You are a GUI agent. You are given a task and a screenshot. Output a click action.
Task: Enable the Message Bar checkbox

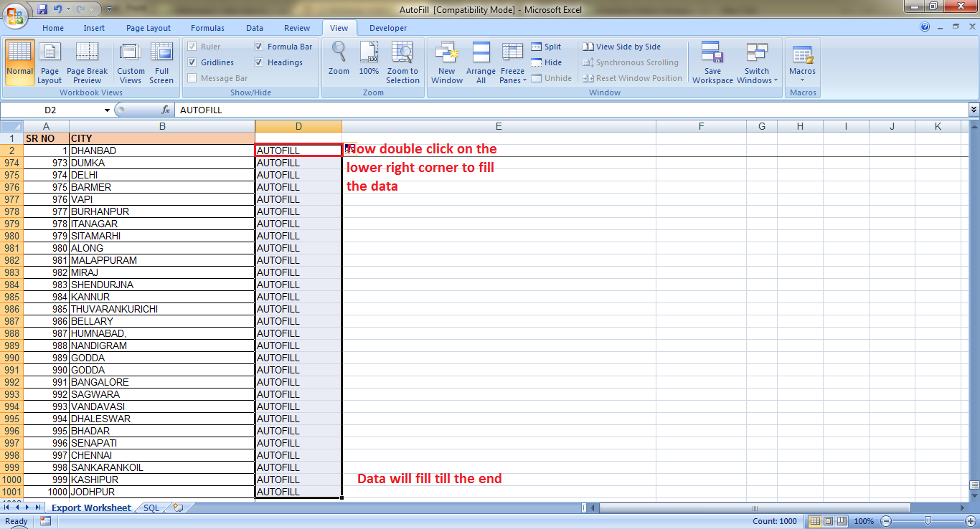tap(192, 78)
